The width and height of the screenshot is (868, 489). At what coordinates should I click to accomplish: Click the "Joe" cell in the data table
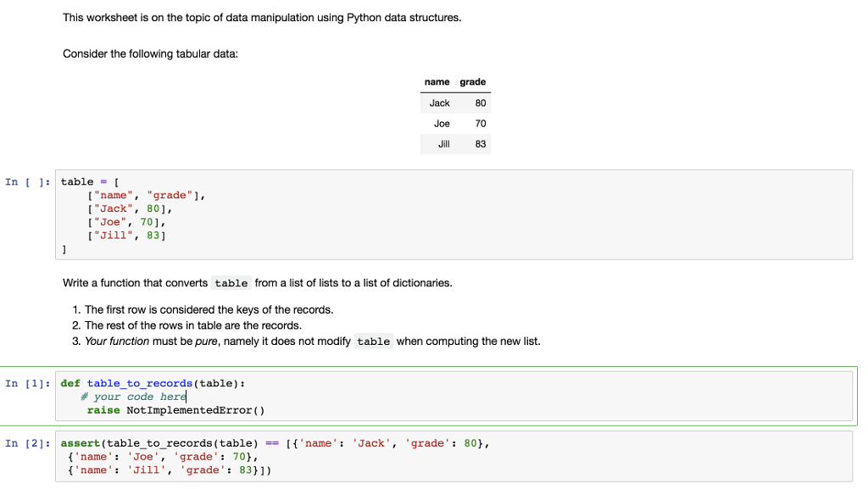click(442, 124)
